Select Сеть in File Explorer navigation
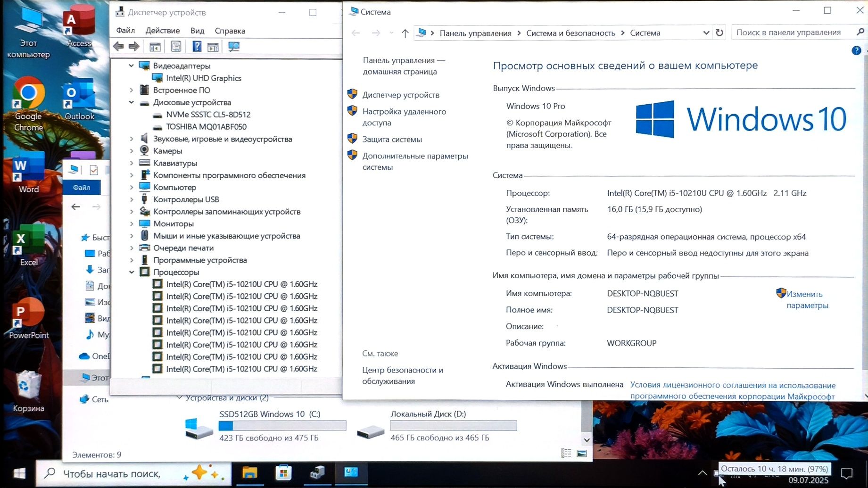Screen dimensions: 868x488 pyautogui.click(x=99, y=399)
